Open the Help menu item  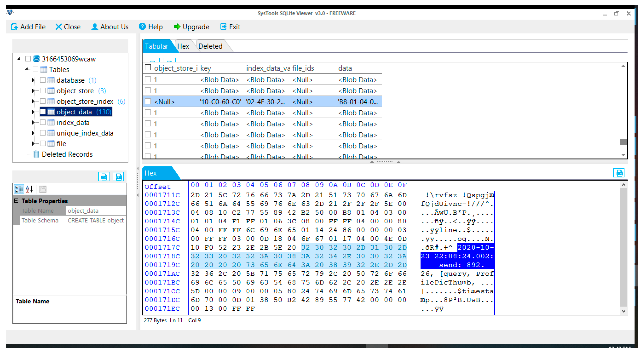[151, 27]
